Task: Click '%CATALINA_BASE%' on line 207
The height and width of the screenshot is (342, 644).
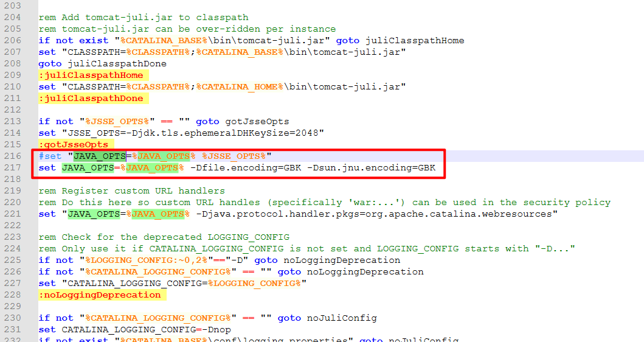Action: (x=240, y=52)
